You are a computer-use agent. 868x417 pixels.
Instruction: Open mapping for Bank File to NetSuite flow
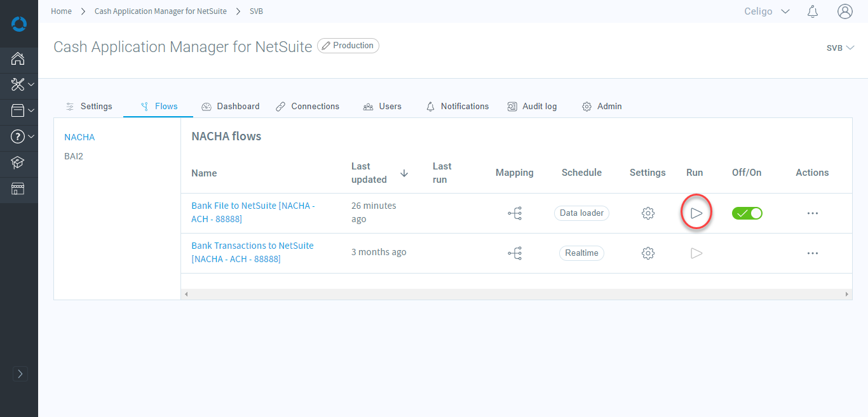click(x=515, y=213)
